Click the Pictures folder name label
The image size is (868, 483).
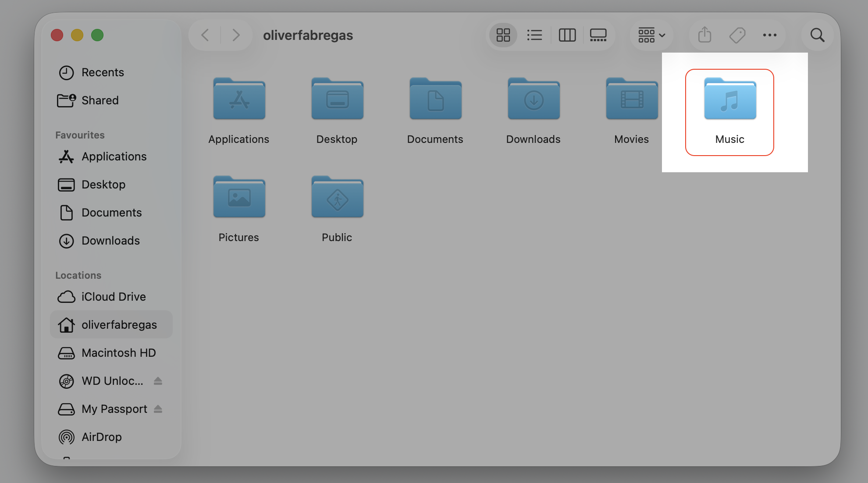point(239,238)
